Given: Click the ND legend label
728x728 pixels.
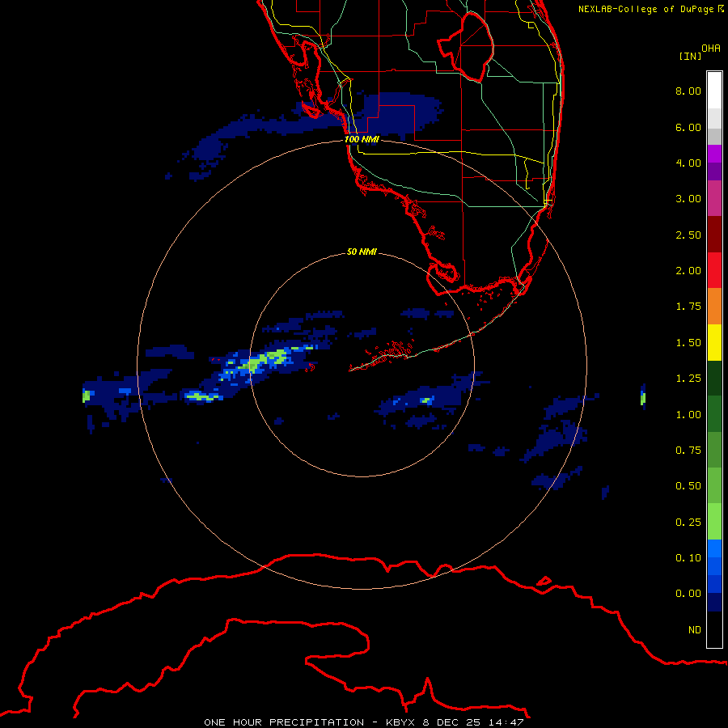Looking at the screenshot, I should click(x=695, y=630).
